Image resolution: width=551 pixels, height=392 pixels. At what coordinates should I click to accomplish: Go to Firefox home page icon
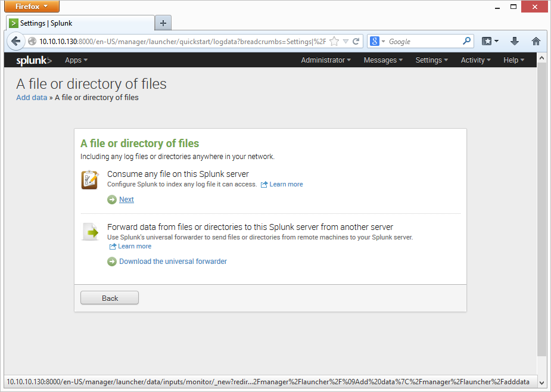point(536,41)
